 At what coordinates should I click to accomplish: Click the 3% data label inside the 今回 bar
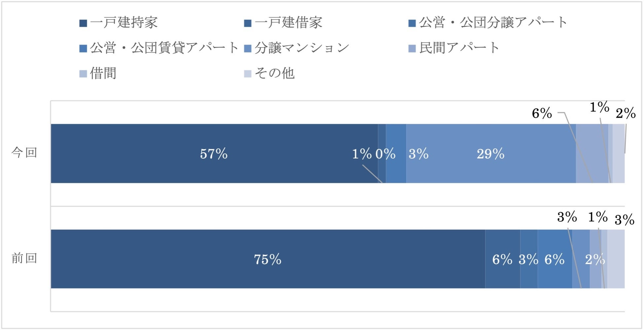[418, 154]
